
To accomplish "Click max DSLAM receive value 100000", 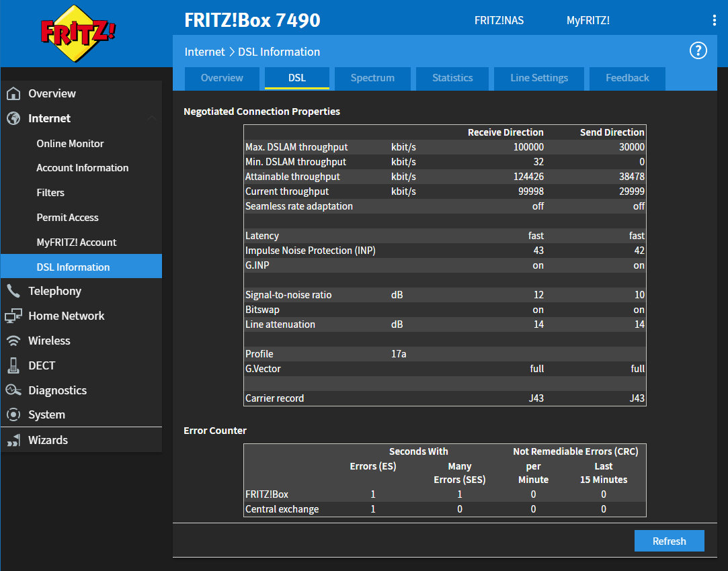I will [528, 147].
